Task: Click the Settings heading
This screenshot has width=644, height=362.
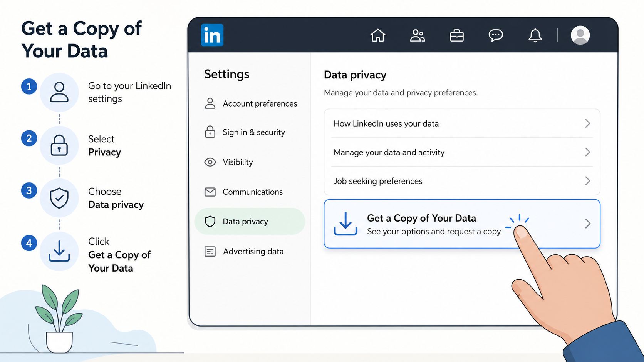Action: pos(226,74)
